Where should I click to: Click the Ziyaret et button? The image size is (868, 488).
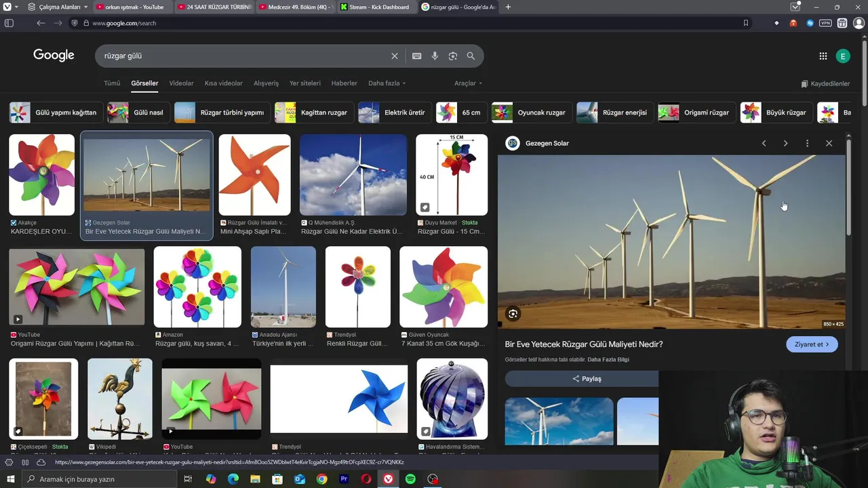(x=812, y=344)
